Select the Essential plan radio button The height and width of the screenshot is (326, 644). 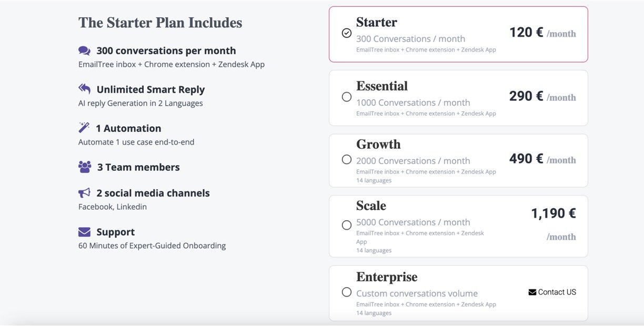(346, 97)
